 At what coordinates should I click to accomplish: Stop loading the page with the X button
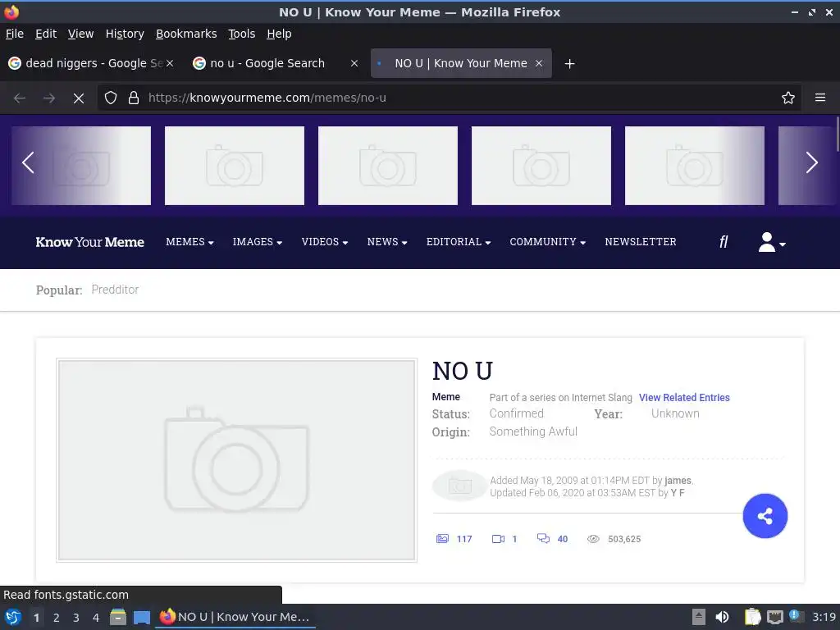click(79, 98)
